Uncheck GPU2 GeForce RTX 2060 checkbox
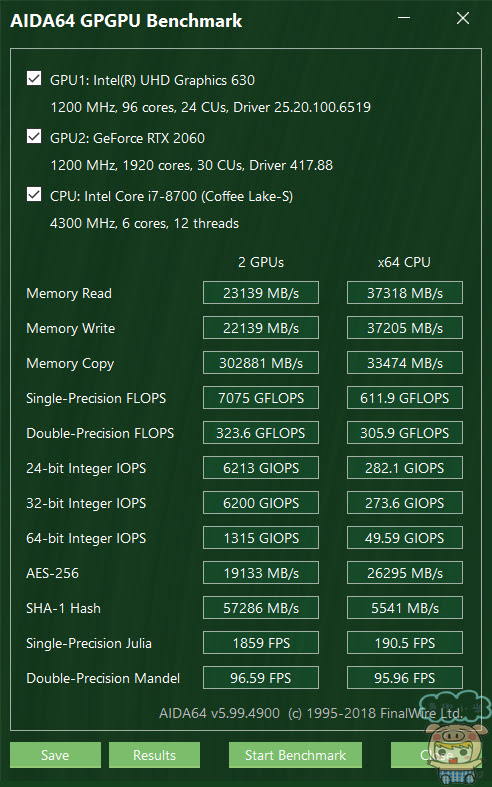Viewport: 492px width, 787px height. (34, 136)
